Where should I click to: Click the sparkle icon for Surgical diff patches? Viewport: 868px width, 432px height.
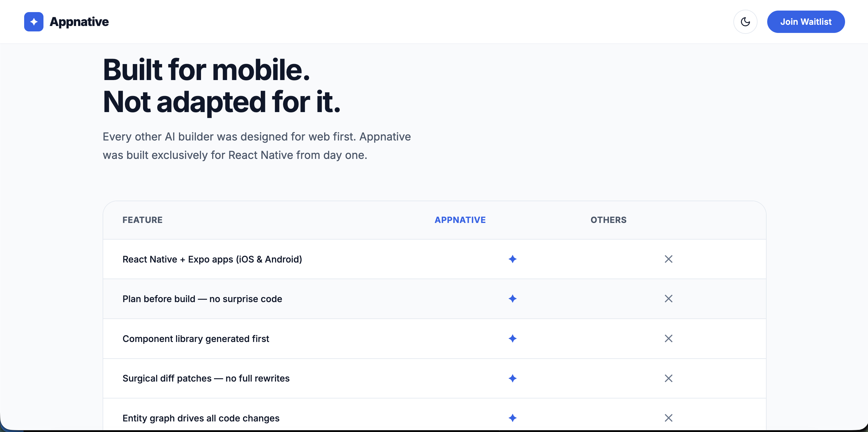coord(512,379)
